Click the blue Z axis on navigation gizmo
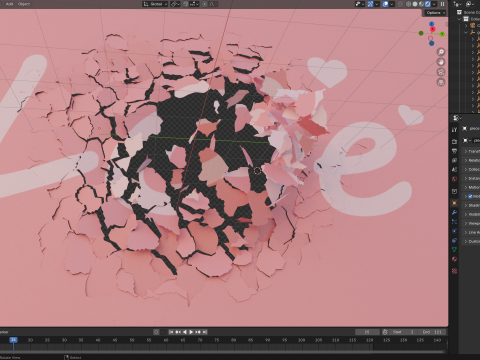The width and height of the screenshot is (480, 360). click(432, 24)
